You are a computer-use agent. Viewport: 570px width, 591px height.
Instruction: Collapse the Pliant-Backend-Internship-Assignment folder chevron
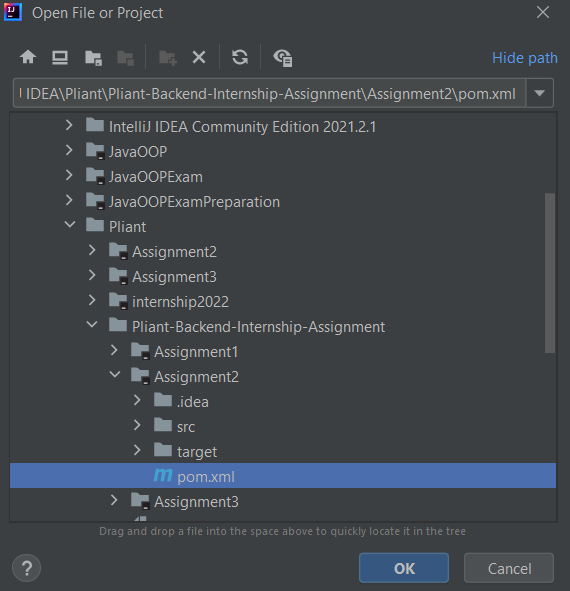92,325
